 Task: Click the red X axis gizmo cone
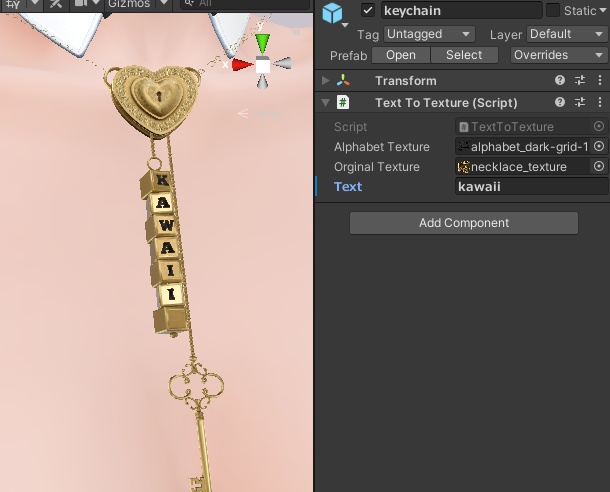pyautogui.click(x=242, y=65)
